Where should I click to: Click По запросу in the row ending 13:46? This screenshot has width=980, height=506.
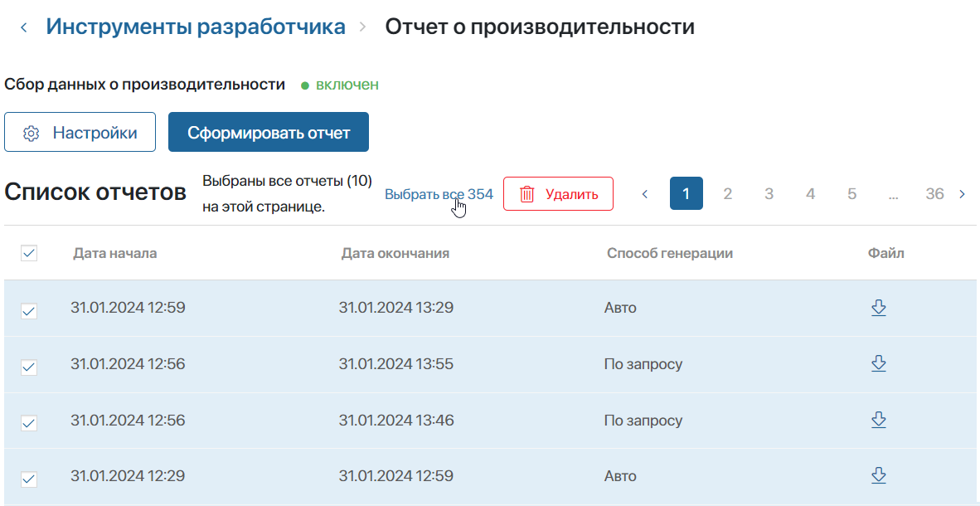(x=643, y=421)
